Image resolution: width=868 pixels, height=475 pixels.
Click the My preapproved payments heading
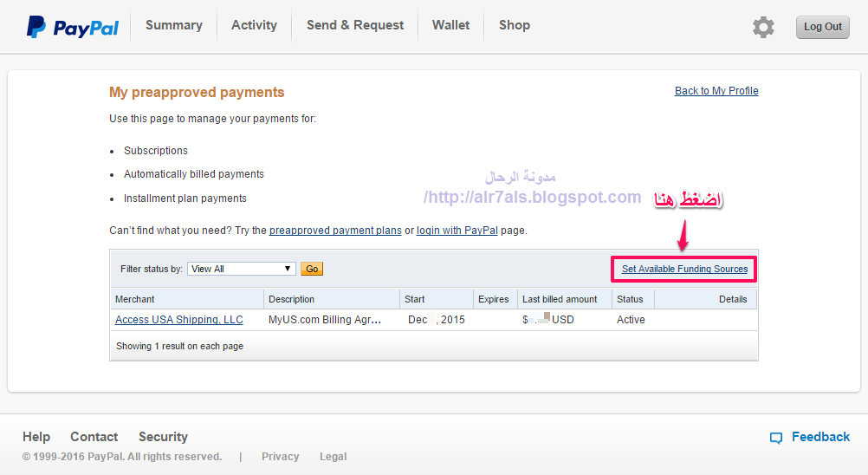tap(197, 92)
